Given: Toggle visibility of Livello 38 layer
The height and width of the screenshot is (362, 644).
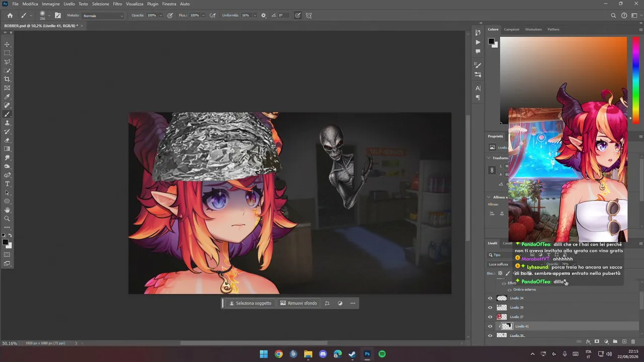Looking at the screenshot, I should [x=490, y=335].
